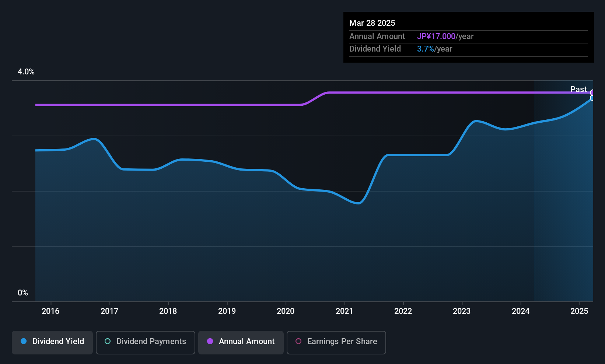Click the 2020 x-axis label

(x=286, y=311)
